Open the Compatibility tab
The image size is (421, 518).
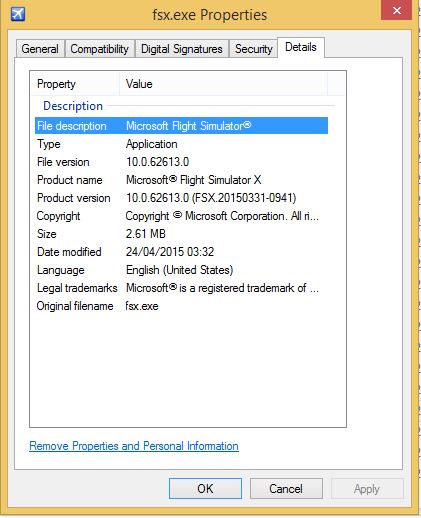pyautogui.click(x=100, y=49)
